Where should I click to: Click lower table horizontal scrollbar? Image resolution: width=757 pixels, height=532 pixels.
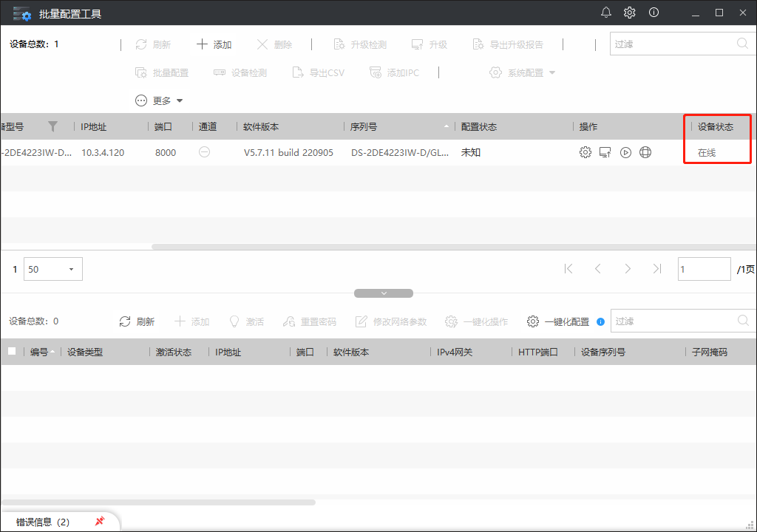point(158,502)
